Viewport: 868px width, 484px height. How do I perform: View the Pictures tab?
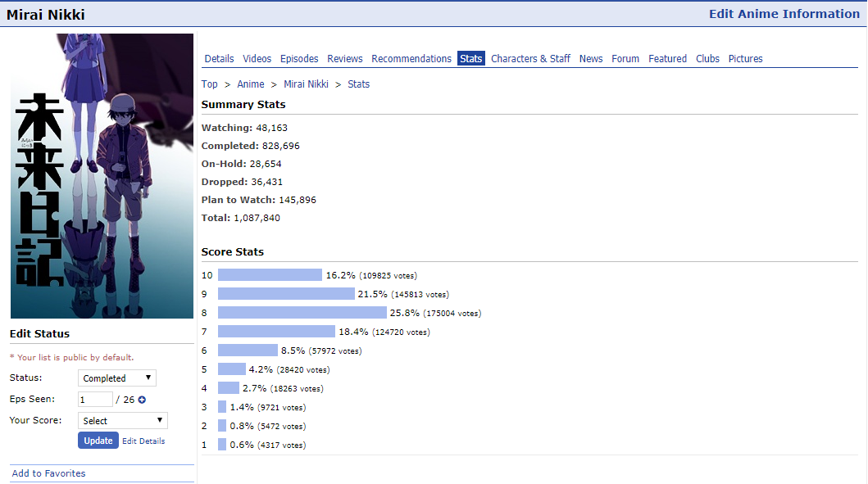click(745, 59)
